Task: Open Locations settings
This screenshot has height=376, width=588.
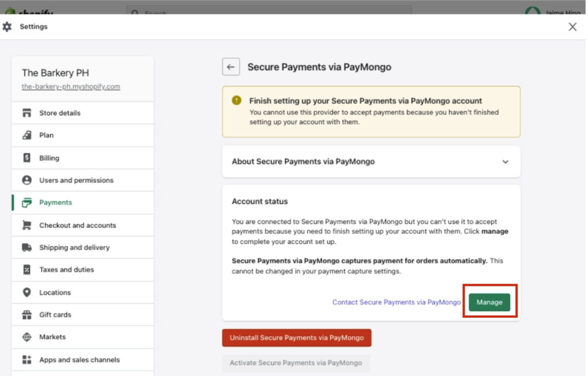Action: [83, 292]
